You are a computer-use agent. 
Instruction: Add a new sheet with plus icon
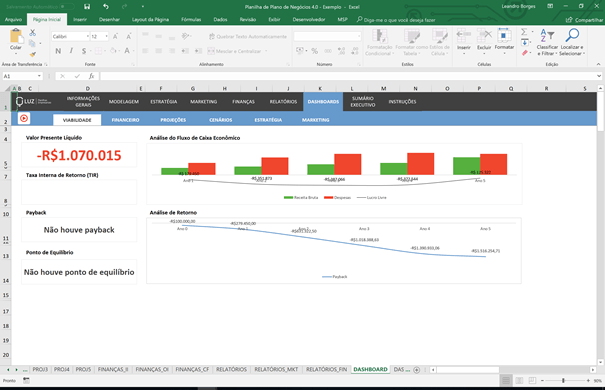[x=417, y=370]
